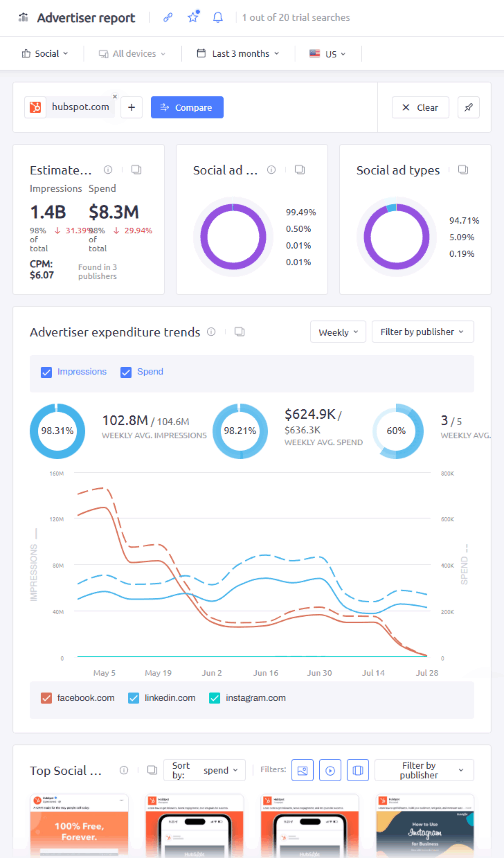This screenshot has height=858, width=504.
Task: Click Found in 3 publishers text
Action: (x=98, y=272)
